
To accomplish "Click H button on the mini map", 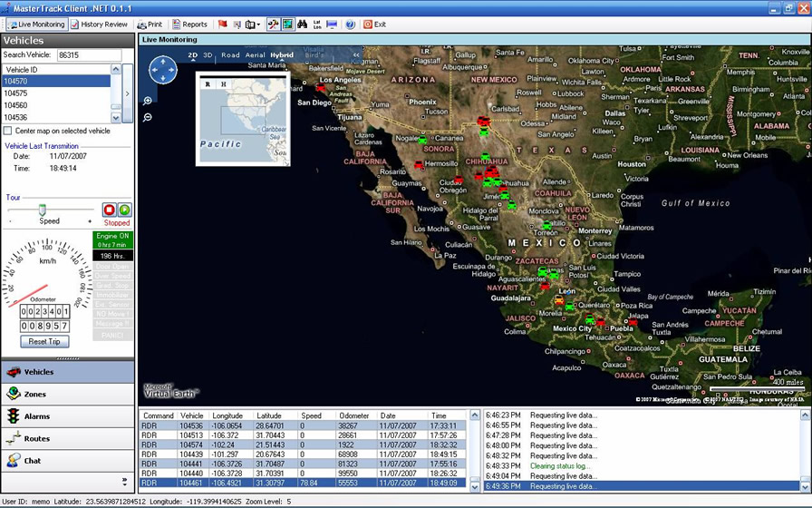I will (224, 84).
